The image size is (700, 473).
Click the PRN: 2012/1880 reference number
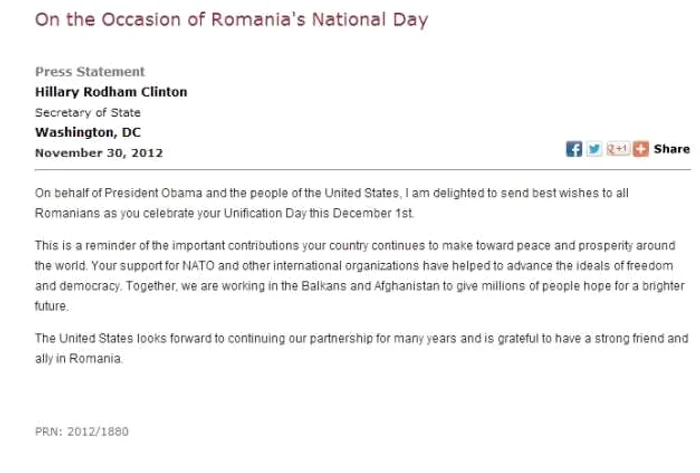click(x=82, y=432)
